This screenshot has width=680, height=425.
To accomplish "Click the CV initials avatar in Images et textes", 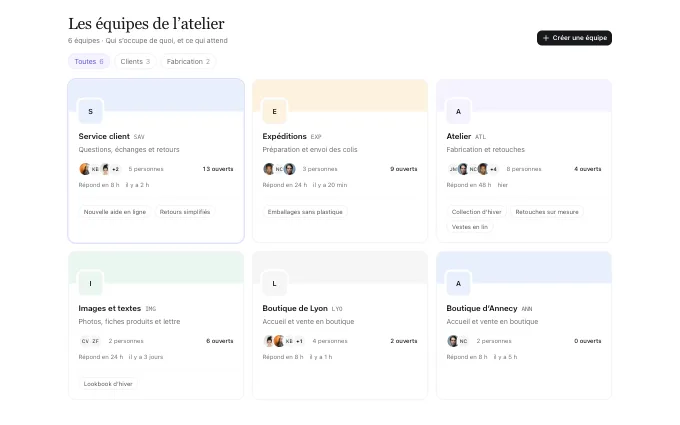I will pos(85,341).
